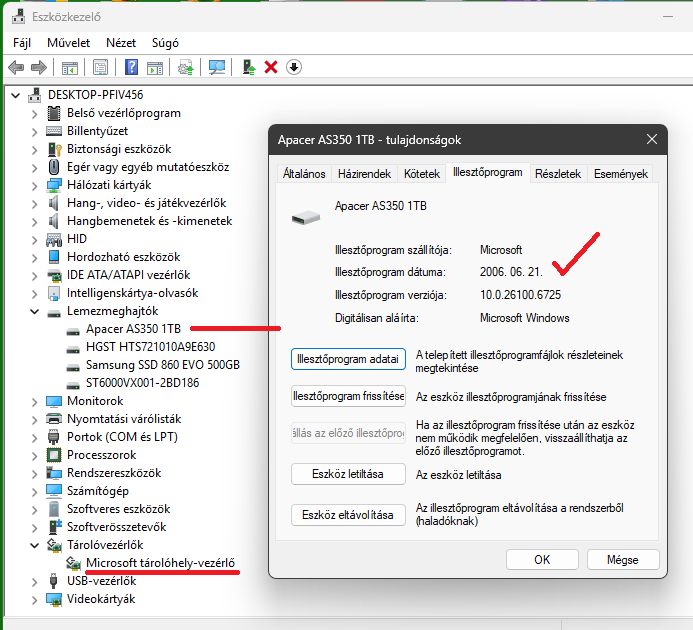This screenshot has height=630, width=693.
Task: Select the ST6000VX001-2BD186 disk
Action: click(x=142, y=383)
